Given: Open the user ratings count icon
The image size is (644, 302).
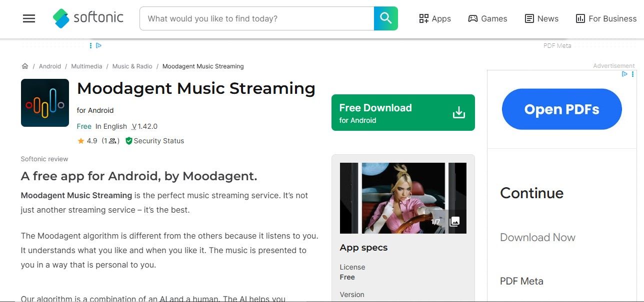Looking at the screenshot, I should click(112, 141).
